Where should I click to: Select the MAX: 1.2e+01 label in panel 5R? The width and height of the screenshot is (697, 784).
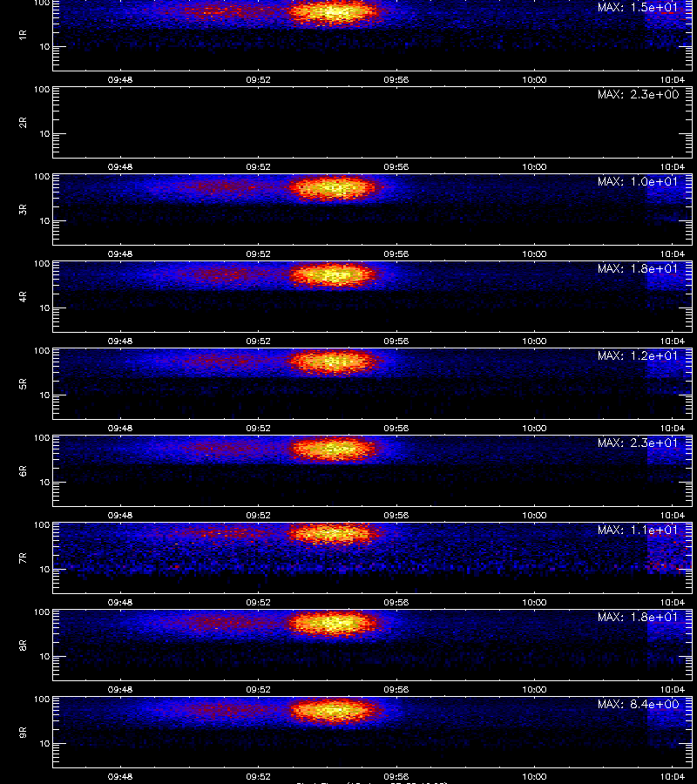coord(638,355)
